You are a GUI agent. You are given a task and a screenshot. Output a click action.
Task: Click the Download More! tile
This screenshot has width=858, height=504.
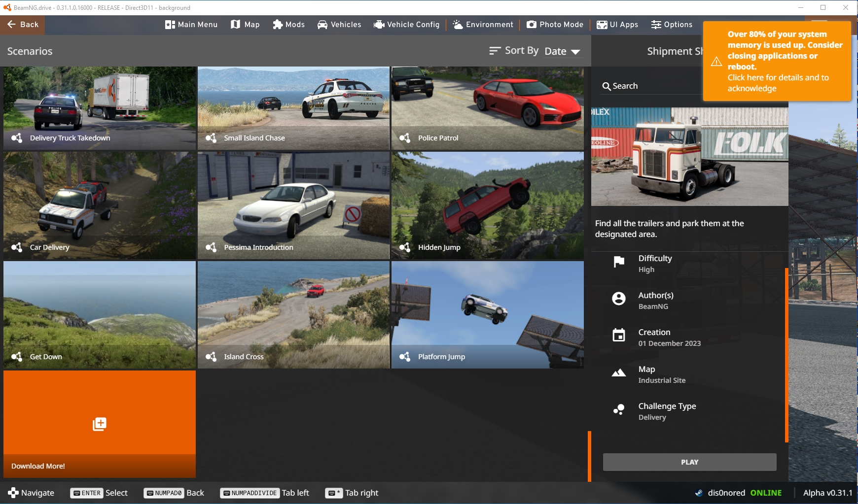pyautogui.click(x=100, y=424)
